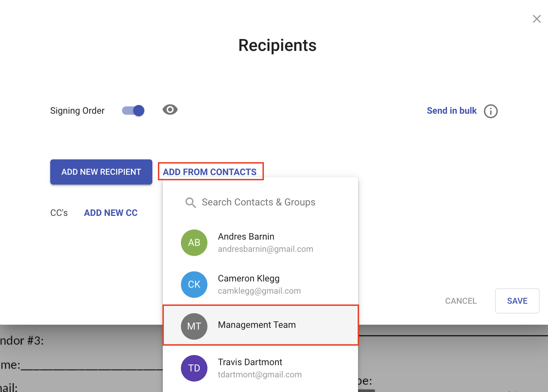This screenshot has height=392, width=548.
Task: Click the green AB avatar
Action: [194, 243]
